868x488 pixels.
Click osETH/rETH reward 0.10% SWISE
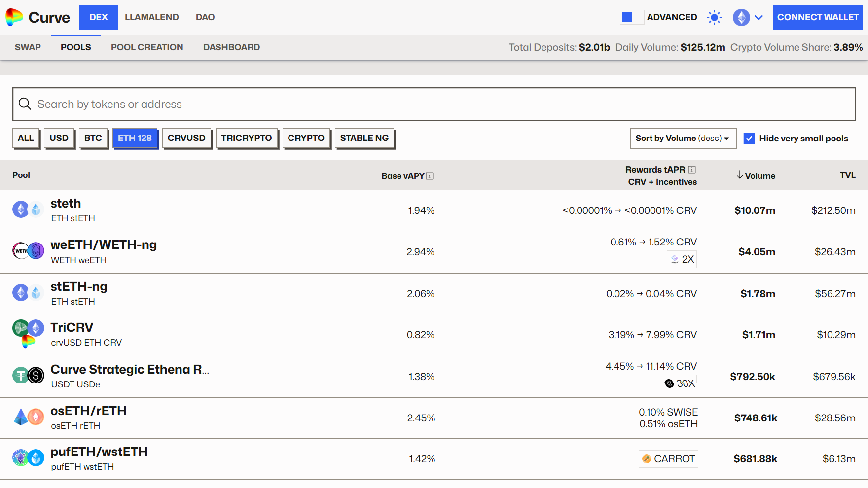tap(668, 412)
